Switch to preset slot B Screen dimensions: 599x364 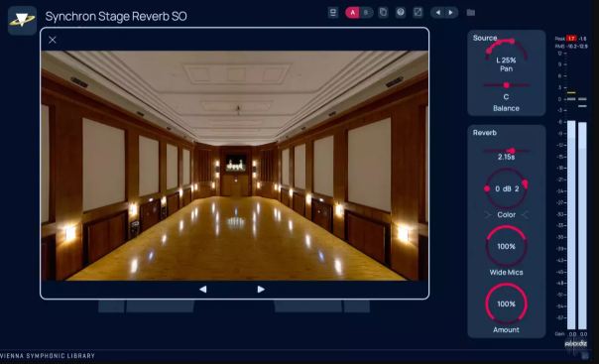[366, 13]
